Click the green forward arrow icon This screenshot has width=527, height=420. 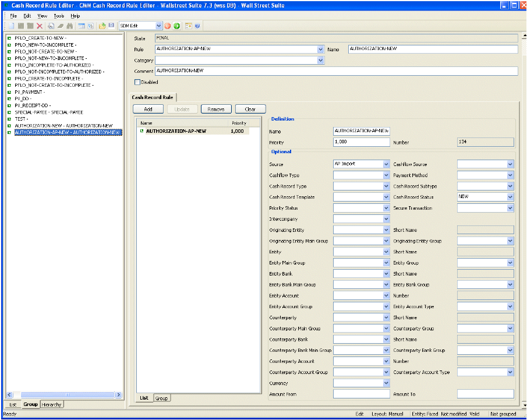[176, 26]
